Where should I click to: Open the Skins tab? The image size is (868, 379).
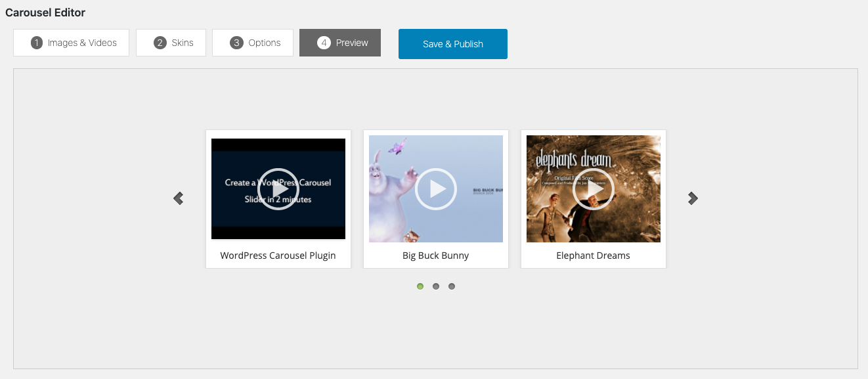(x=171, y=43)
